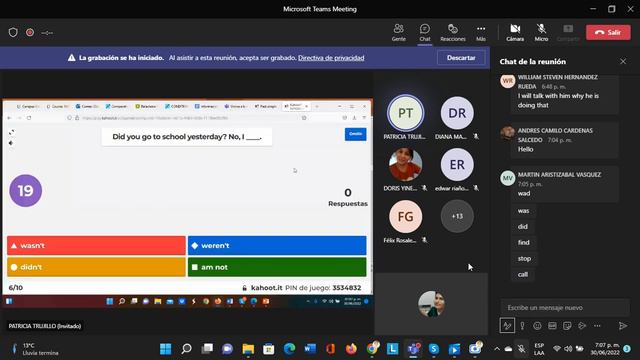This screenshot has width=640, height=360.
Task: Click the MV avatar of Martin Aristizabal
Action: click(x=507, y=178)
